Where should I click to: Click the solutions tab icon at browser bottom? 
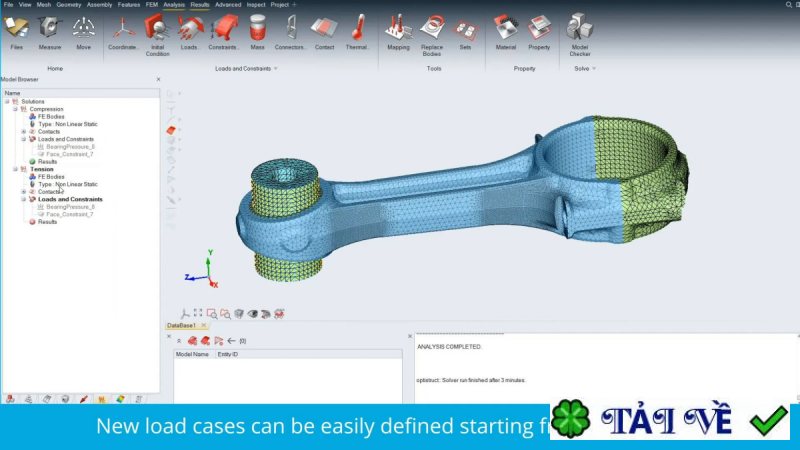click(x=102, y=399)
